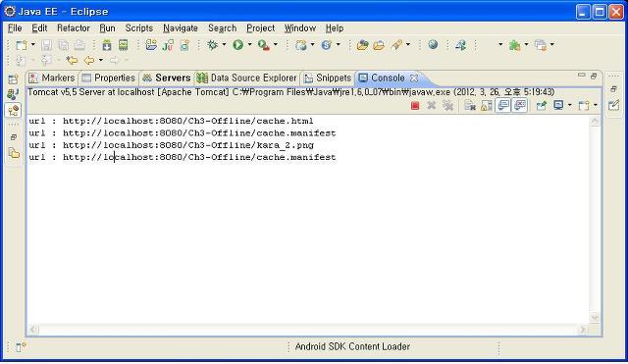Expand the puzzle piece icon dropdown

tap(526, 45)
